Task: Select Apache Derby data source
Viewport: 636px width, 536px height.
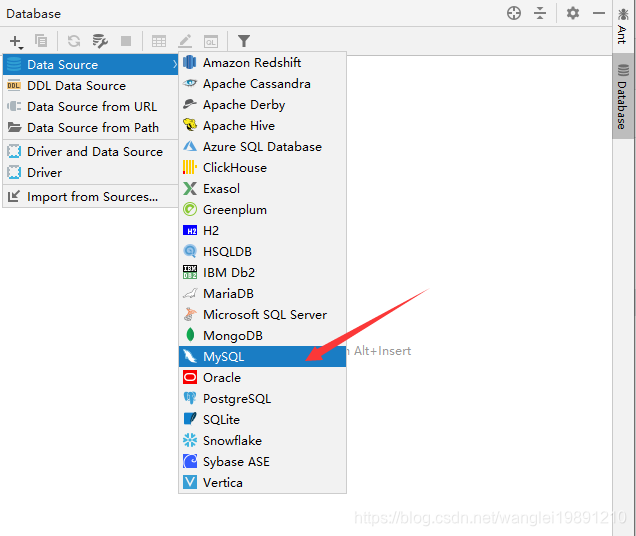Action: (x=262, y=105)
